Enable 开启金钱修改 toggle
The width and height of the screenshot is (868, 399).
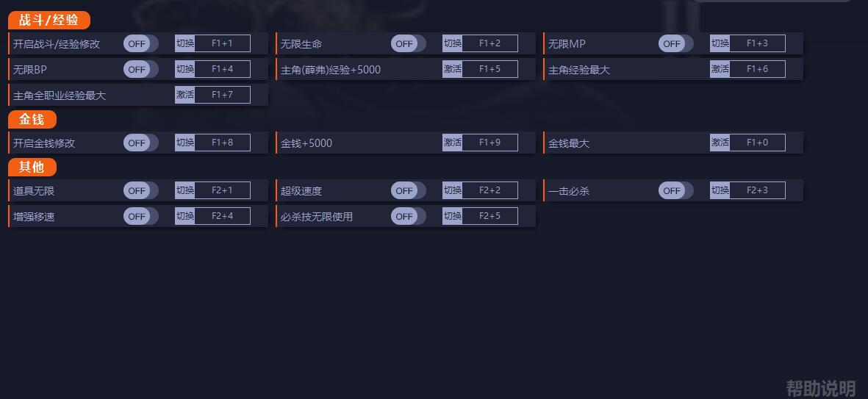pos(140,143)
